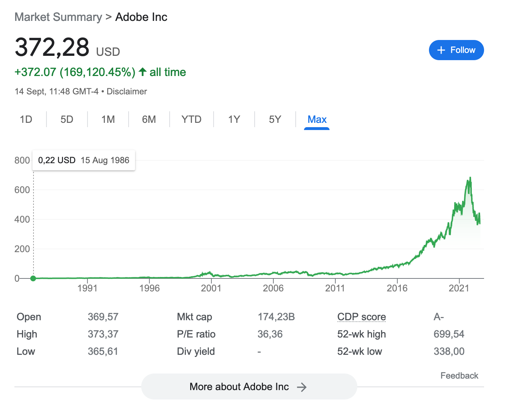510x420 pixels.
Task: Click the Market Summary breadcrumb
Action: coord(58,17)
